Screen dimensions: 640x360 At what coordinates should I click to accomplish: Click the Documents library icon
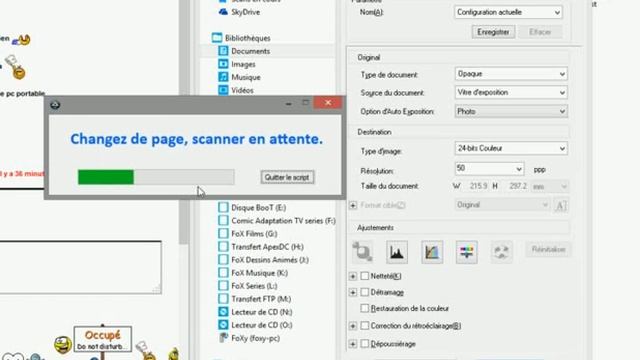tap(223, 51)
